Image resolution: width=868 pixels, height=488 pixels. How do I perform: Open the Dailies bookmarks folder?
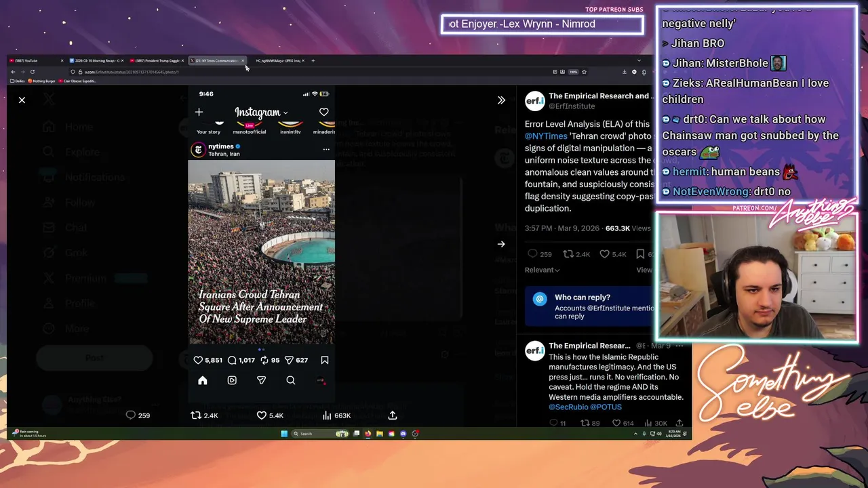[x=18, y=81]
